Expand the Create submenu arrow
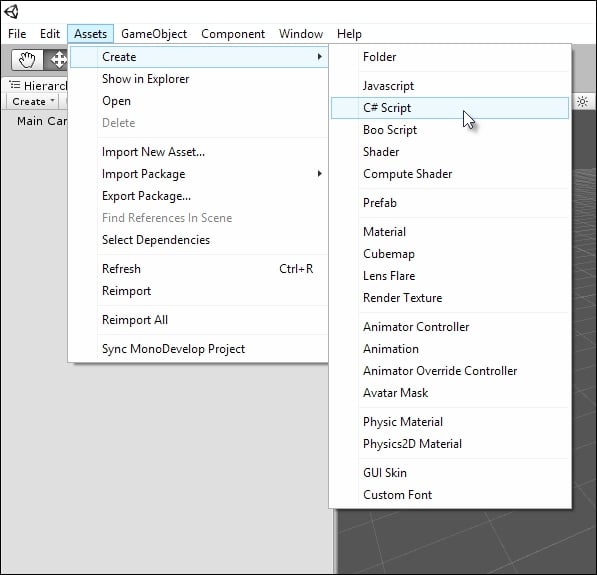This screenshot has height=575, width=597. tap(319, 57)
